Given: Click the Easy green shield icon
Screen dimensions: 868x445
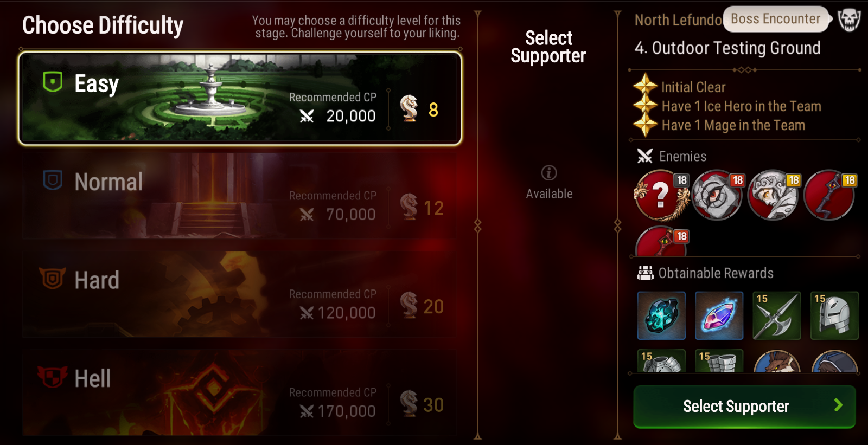Looking at the screenshot, I should click(53, 82).
